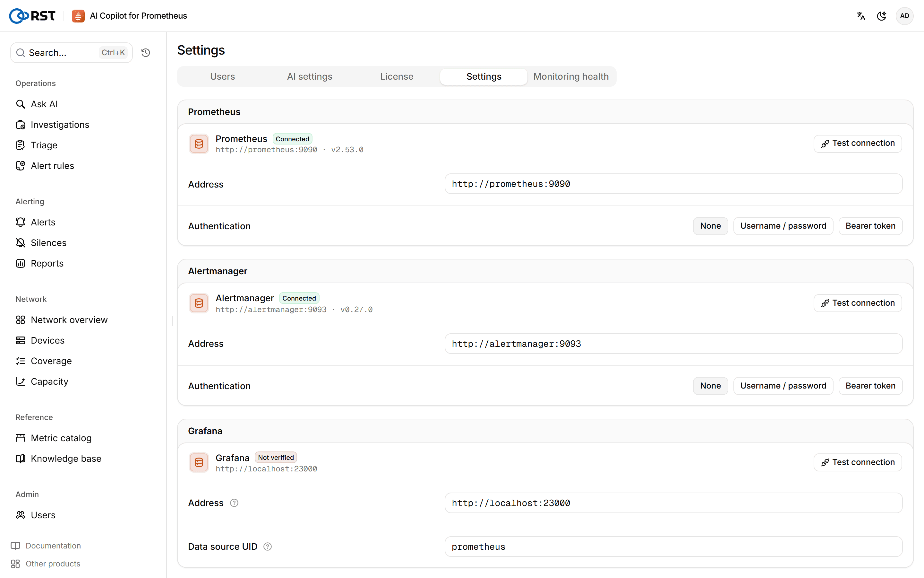This screenshot has width=924, height=578.
Task: Toggle dark mode moon icon
Action: 882,16
